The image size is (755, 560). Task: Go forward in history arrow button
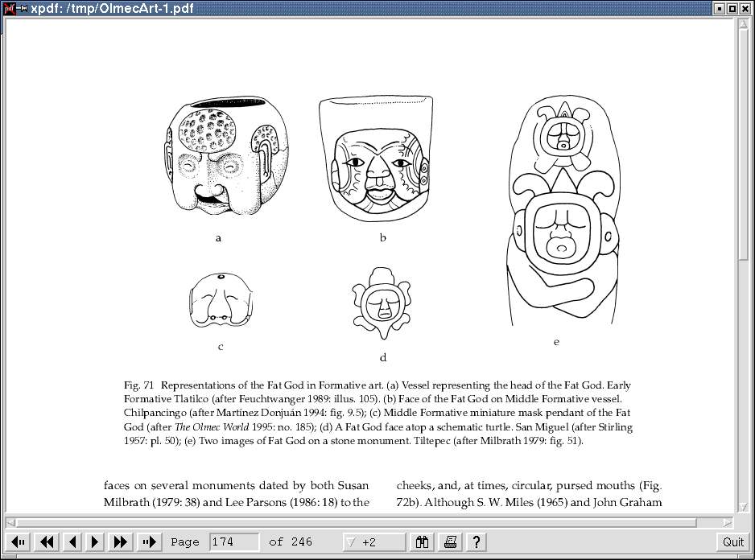[149, 542]
